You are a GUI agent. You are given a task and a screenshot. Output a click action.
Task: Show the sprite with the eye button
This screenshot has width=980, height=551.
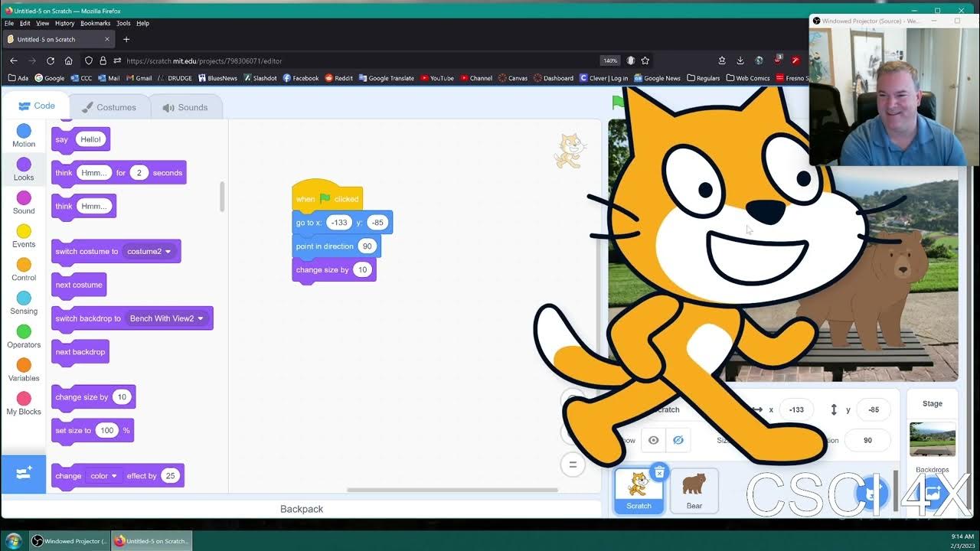653,440
